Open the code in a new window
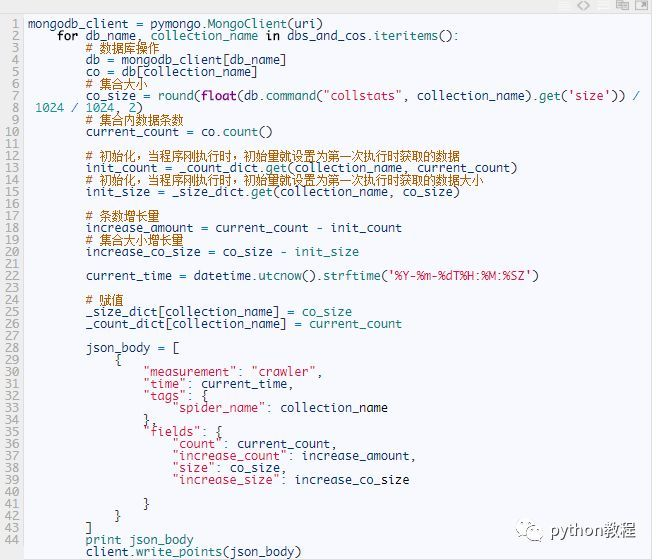 point(642,5)
